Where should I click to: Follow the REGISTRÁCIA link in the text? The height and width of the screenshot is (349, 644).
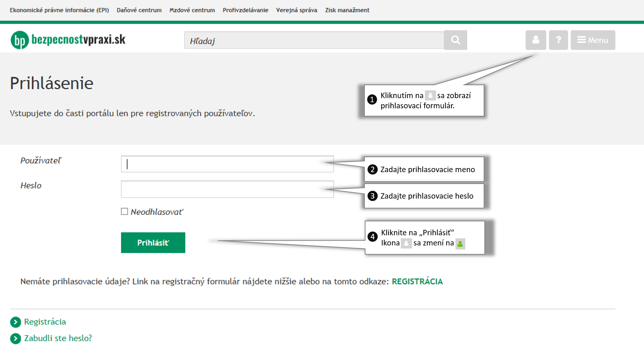pos(417,281)
